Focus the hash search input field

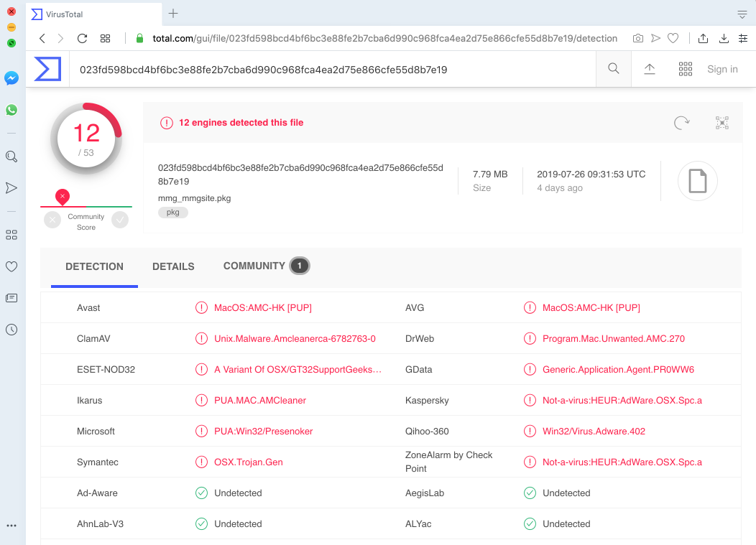tap(333, 70)
